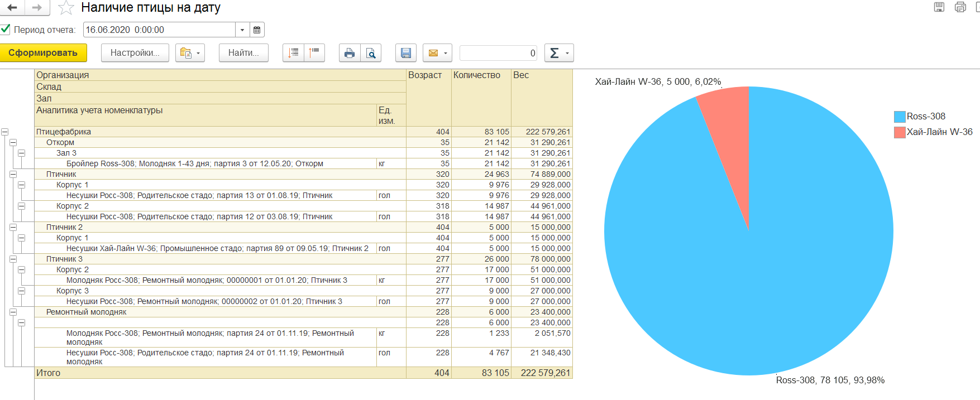Open Настройки report settings
Viewport: 980px width, 400px height.
click(135, 53)
